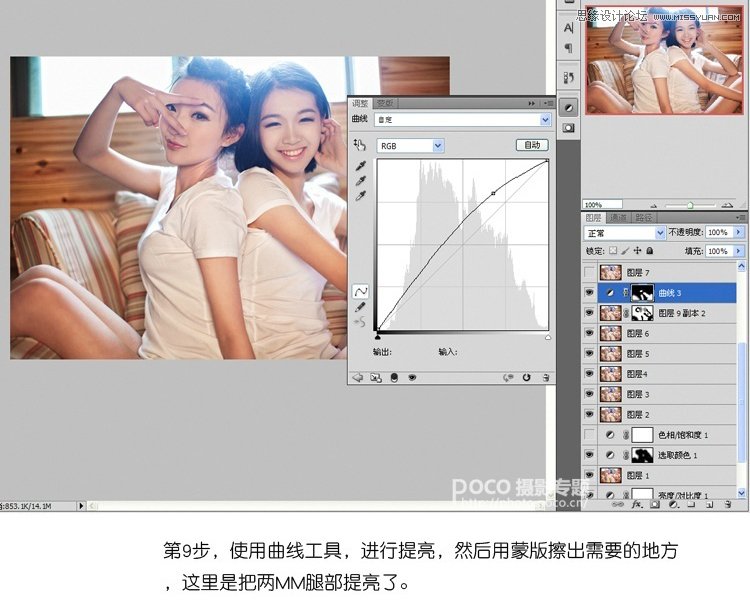Show hidden layer 图层 7
This screenshot has width=750, height=613.
pyautogui.click(x=590, y=273)
